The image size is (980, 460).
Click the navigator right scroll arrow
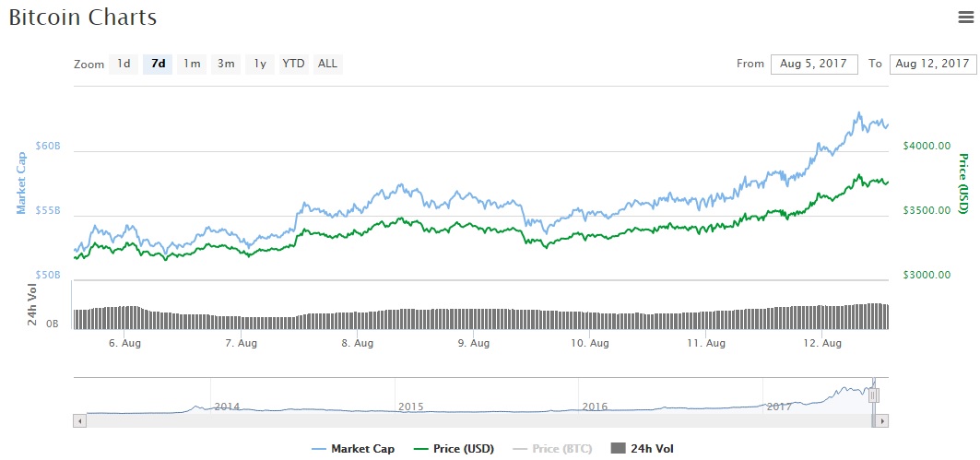tap(882, 421)
